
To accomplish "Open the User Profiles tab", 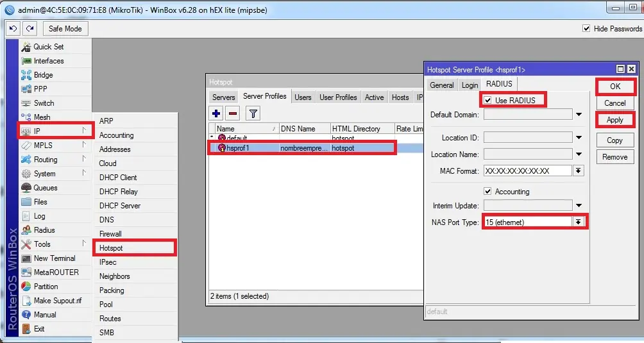I will [x=338, y=97].
